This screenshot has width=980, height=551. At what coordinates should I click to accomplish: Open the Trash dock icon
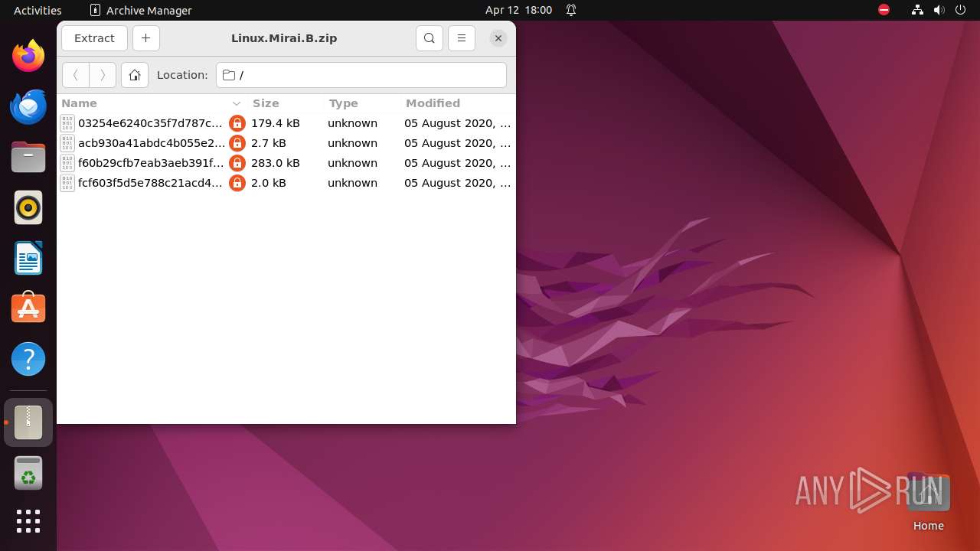pos(28,473)
